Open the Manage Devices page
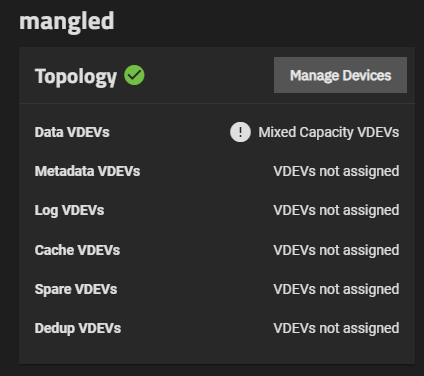 click(x=340, y=75)
